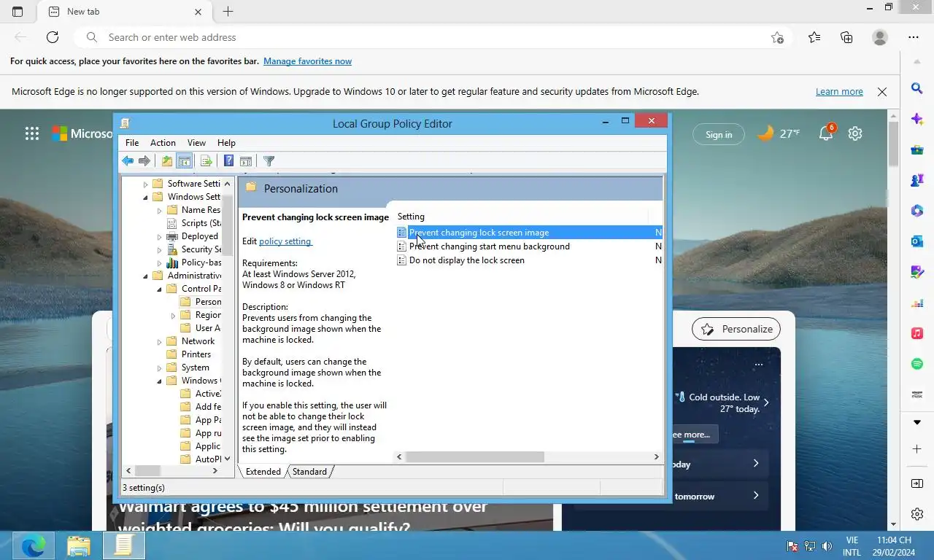This screenshot has height=560, width=934.
Task: Open the Favorites star-list icon in Edge
Action: point(814,37)
